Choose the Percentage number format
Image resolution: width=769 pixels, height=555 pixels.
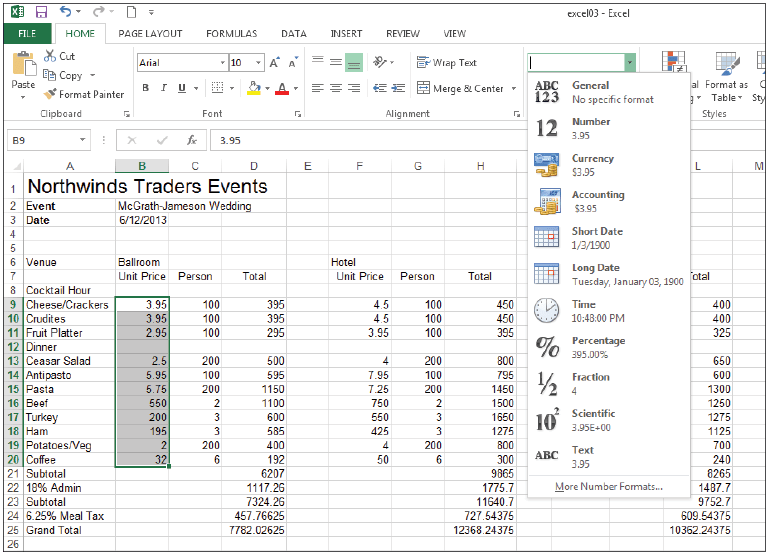pos(609,347)
